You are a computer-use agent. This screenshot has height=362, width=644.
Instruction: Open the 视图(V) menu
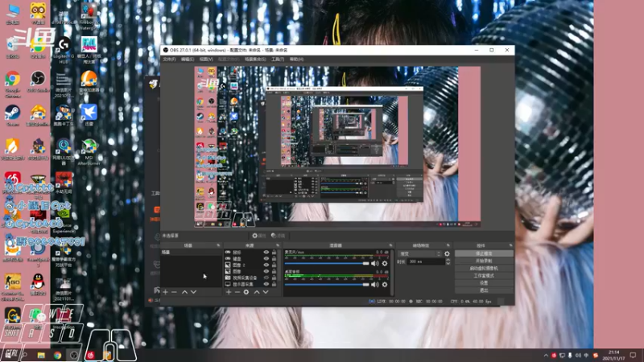(206, 60)
